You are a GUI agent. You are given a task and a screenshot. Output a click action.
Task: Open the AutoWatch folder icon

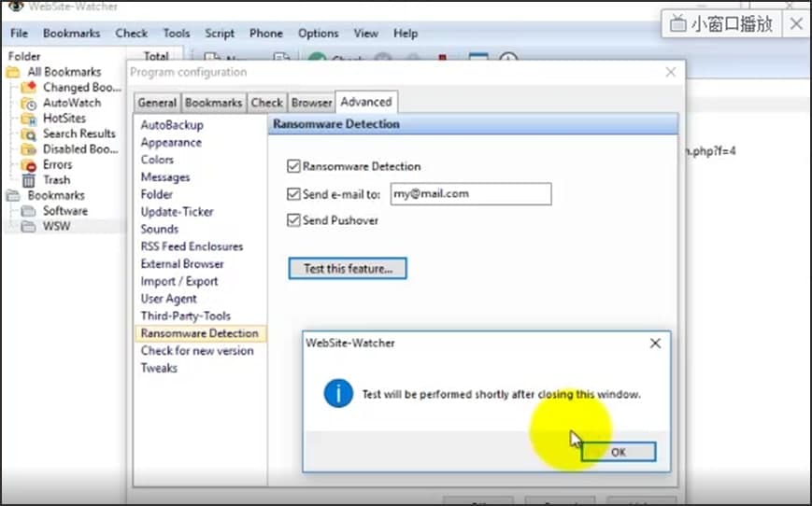click(x=28, y=103)
